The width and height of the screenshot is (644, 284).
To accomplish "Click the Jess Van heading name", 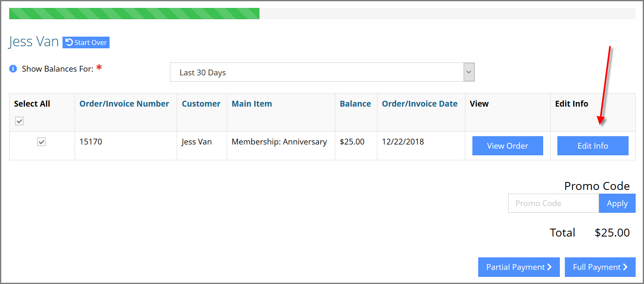I will tap(34, 42).
